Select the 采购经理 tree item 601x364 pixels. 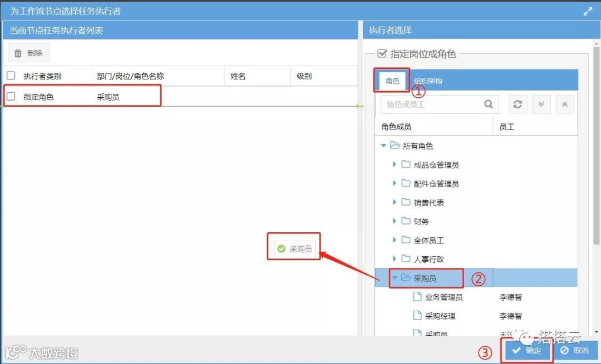(x=440, y=316)
